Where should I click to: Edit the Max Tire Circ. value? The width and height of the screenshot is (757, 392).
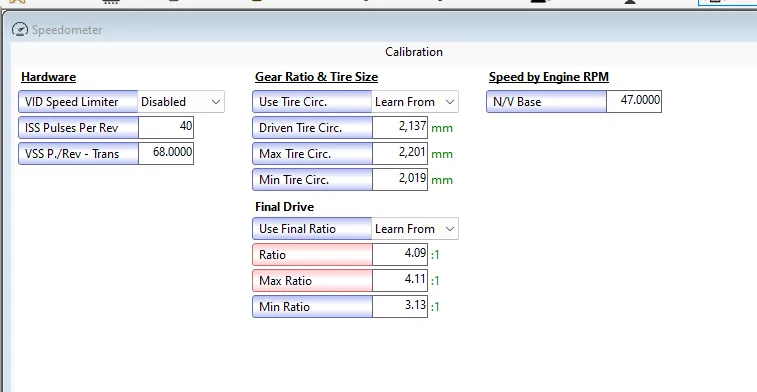pos(400,154)
